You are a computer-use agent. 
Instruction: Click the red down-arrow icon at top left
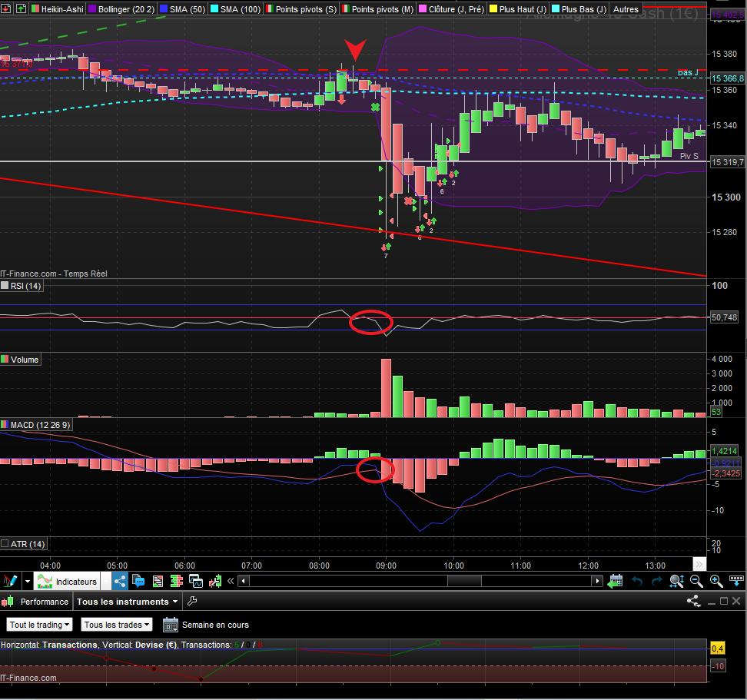click(x=6, y=8)
